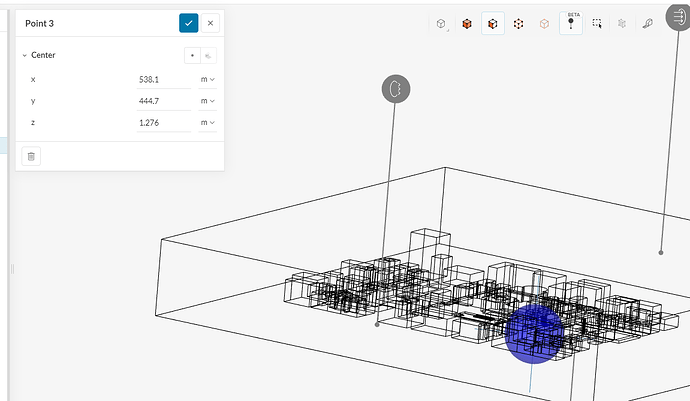Confirm Point 3 with the blue checkmark button
The width and height of the screenshot is (690, 401).
188,23
